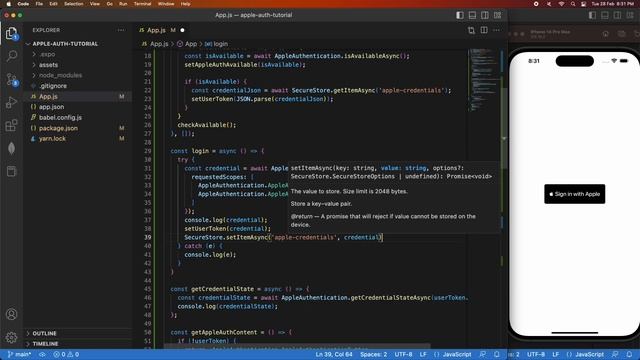Click the open changes icon in editor toolbar
640x360 pixels.
pyautogui.click(x=471, y=30)
